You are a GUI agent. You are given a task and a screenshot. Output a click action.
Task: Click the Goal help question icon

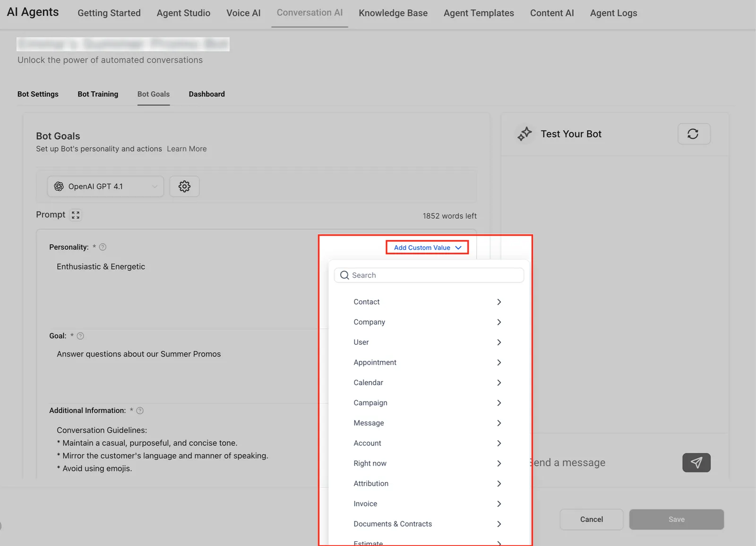pos(80,336)
